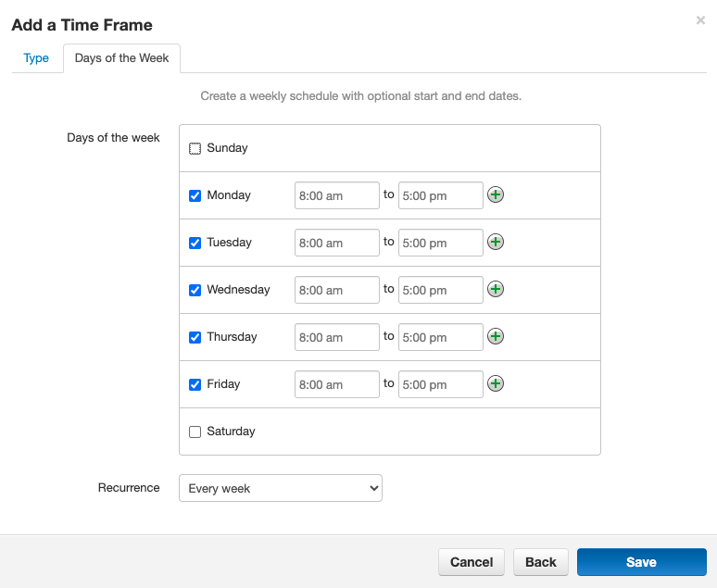Open the Recurrence dropdown
Screen dimensions: 717x588
281,488
